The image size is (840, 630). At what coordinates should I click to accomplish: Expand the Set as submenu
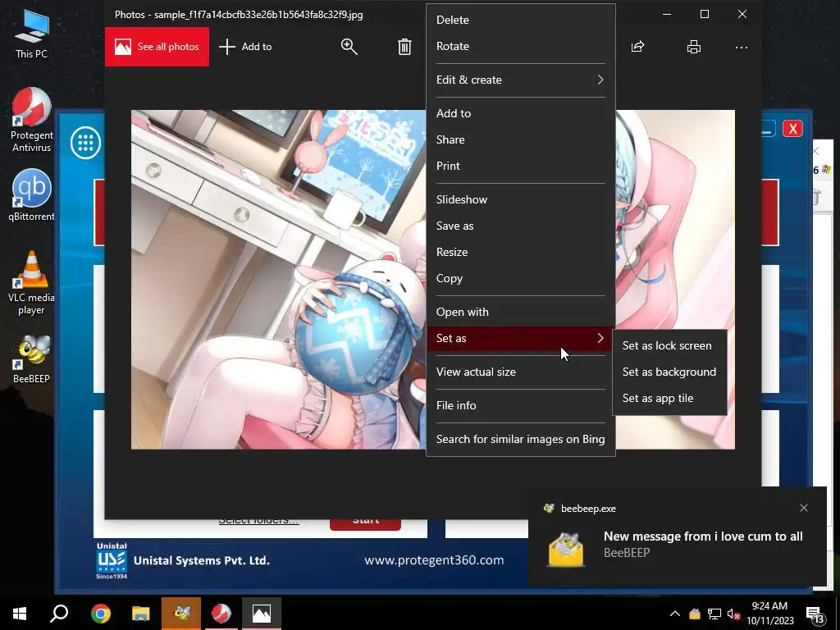click(520, 338)
